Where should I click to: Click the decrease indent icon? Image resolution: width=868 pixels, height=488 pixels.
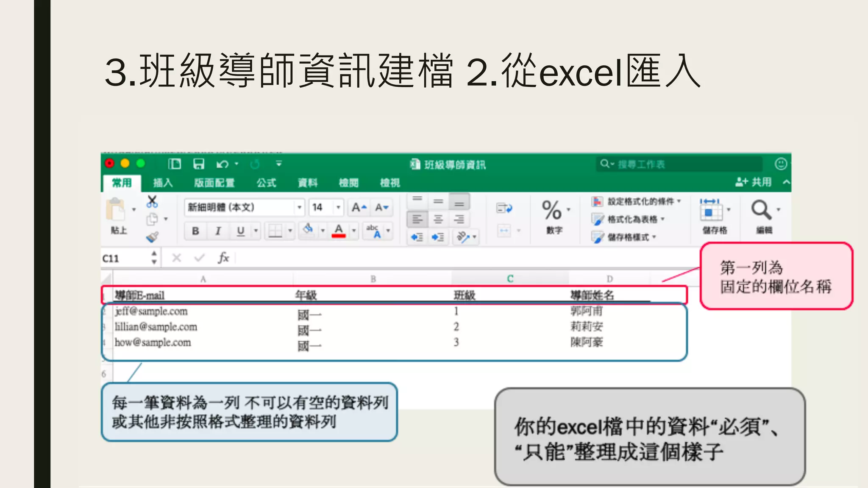pos(417,237)
